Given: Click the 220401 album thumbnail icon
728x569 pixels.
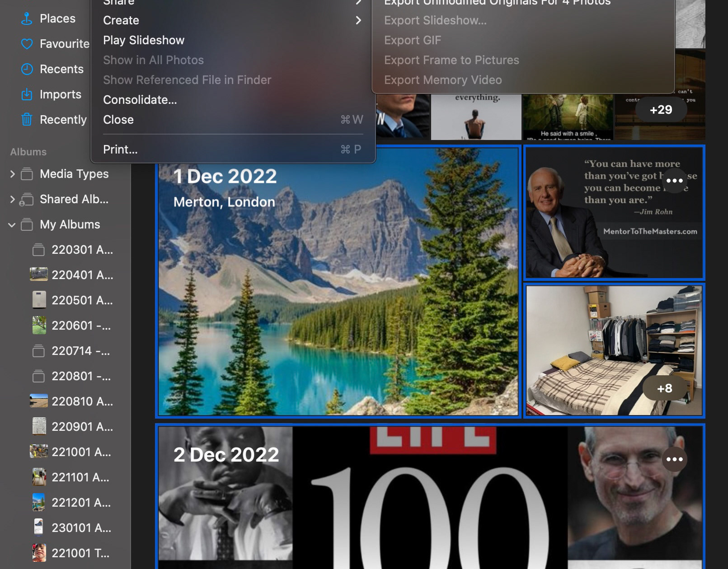Looking at the screenshot, I should coord(39,275).
